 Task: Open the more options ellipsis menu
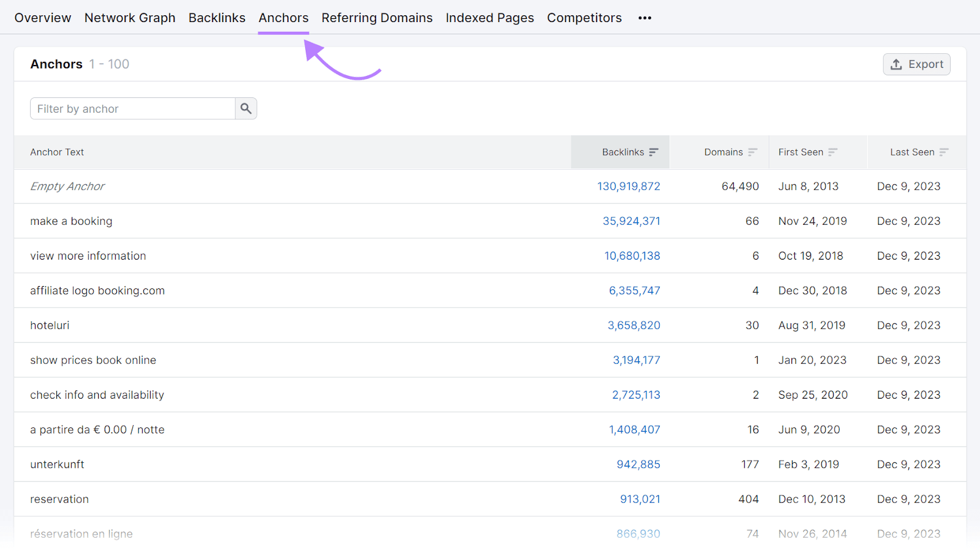click(644, 18)
